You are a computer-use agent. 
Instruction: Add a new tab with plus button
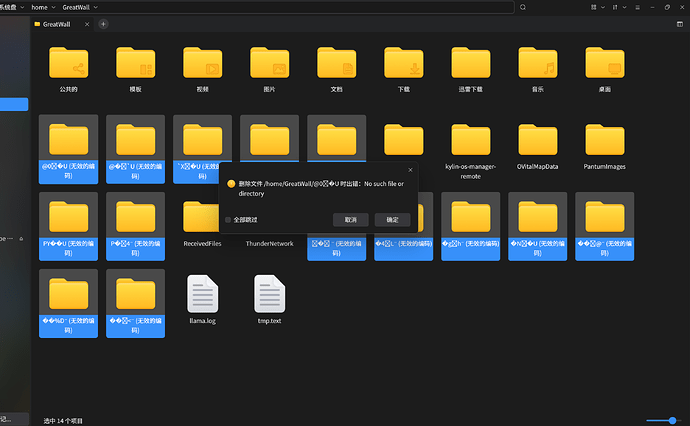103,24
